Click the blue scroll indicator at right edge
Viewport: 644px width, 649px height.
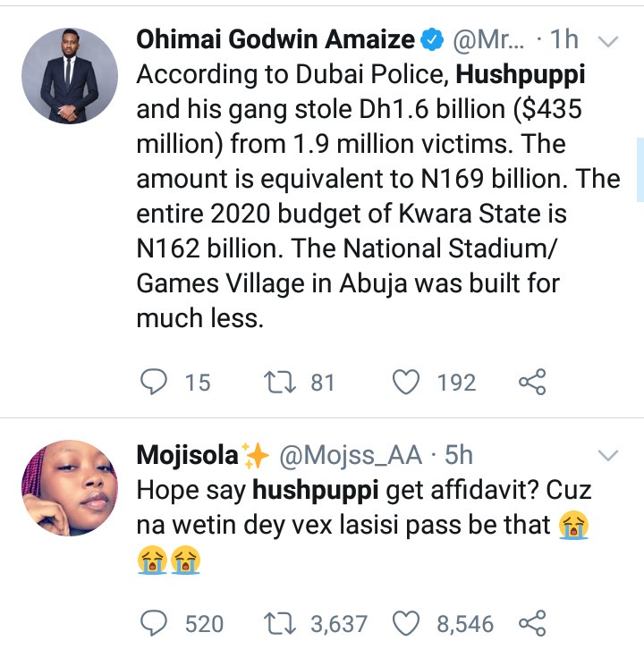[x=640, y=170]
